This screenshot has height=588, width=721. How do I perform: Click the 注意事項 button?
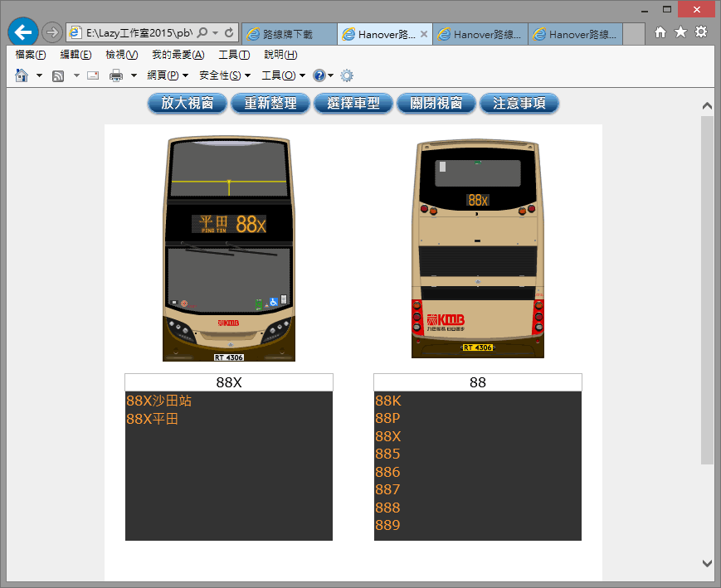click(519, 103)
